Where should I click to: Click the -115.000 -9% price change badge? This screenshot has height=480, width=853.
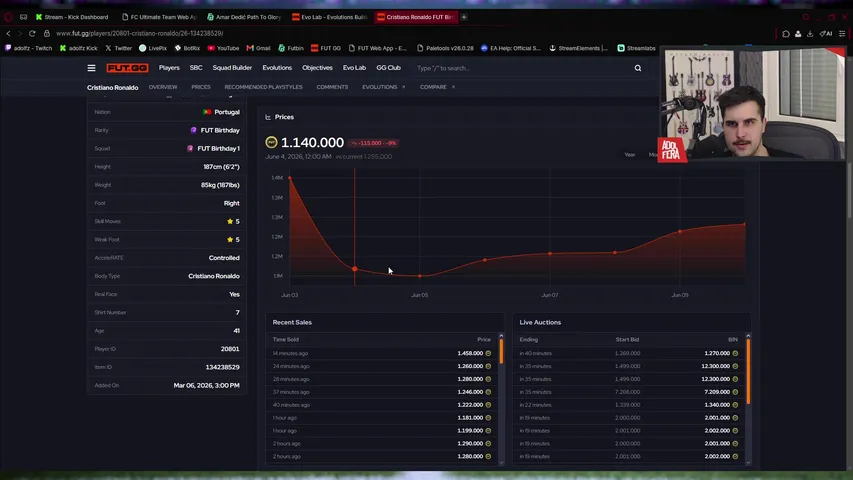374,143
